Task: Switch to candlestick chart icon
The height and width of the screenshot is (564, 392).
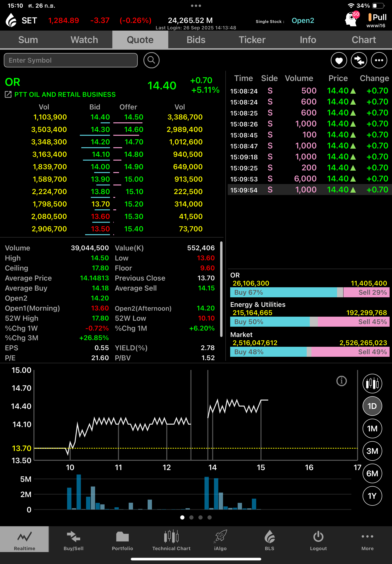Action: (x=372, y=383)
